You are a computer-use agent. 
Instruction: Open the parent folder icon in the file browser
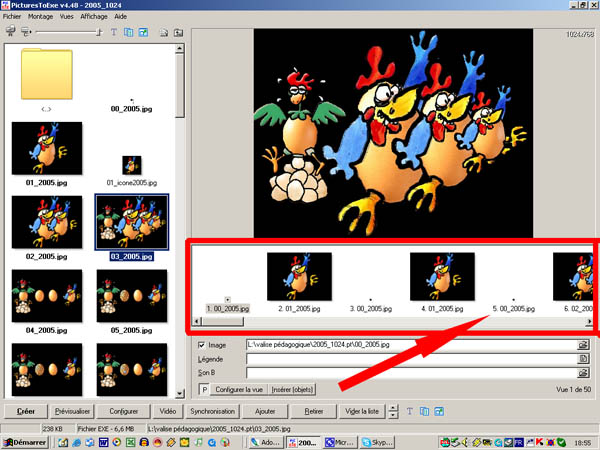46,74
